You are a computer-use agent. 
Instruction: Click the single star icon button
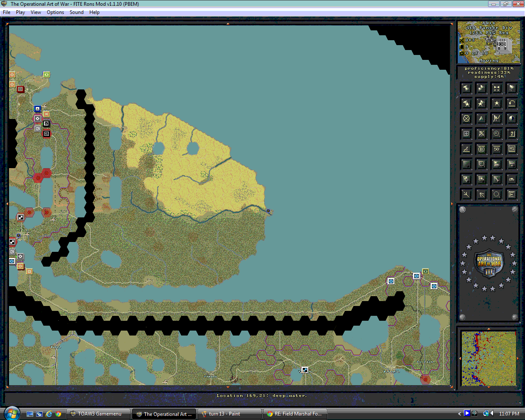coord(497,103)
